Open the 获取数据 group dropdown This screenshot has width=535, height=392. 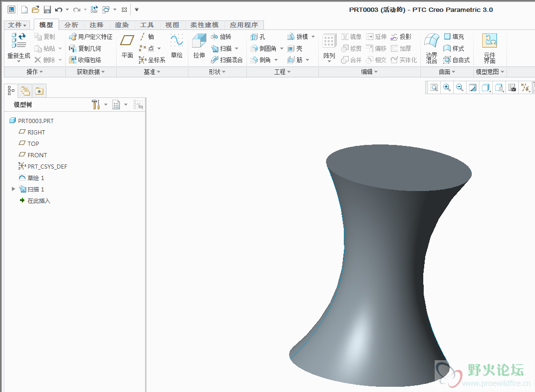[90, 72]
